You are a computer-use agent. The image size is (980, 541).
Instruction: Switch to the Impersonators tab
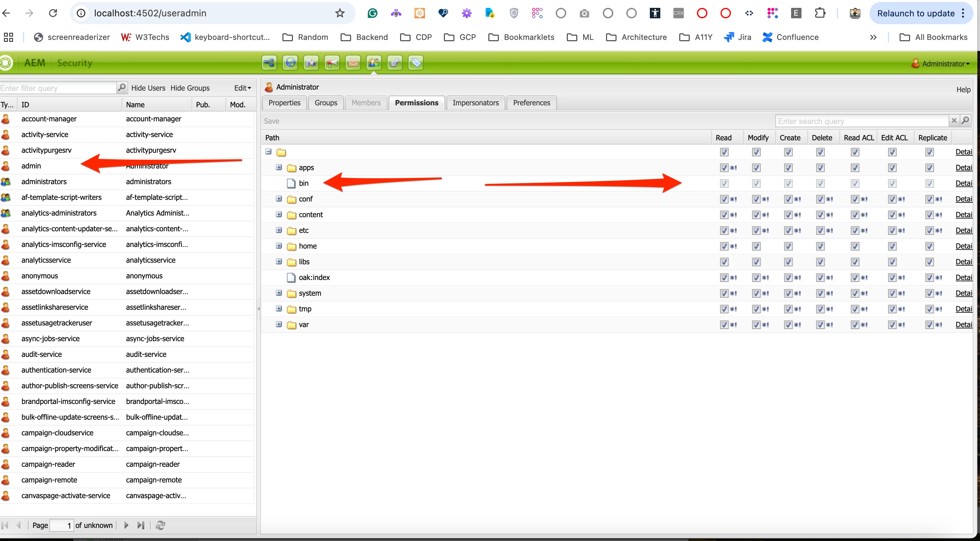[x=475, y=103]
